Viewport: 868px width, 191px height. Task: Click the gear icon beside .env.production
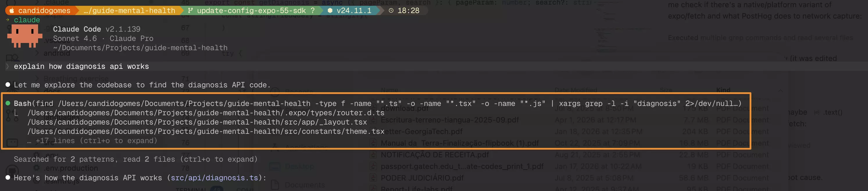coord(36,168)
